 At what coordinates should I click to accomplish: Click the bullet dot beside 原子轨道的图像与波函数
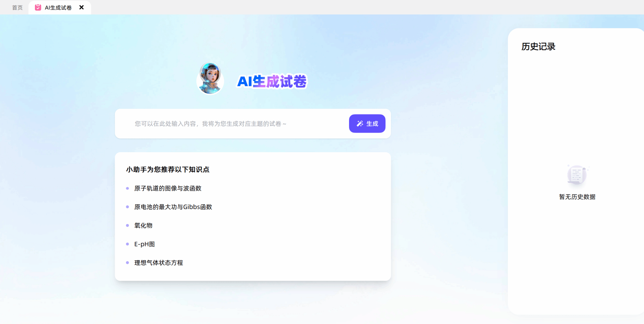(127, 188)
